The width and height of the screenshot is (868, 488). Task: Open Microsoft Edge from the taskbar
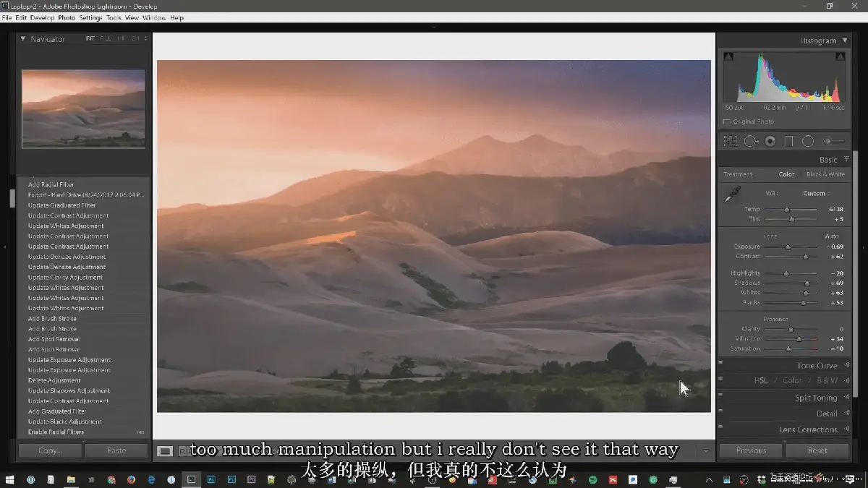pyautogui.click(x=152, y=479)
